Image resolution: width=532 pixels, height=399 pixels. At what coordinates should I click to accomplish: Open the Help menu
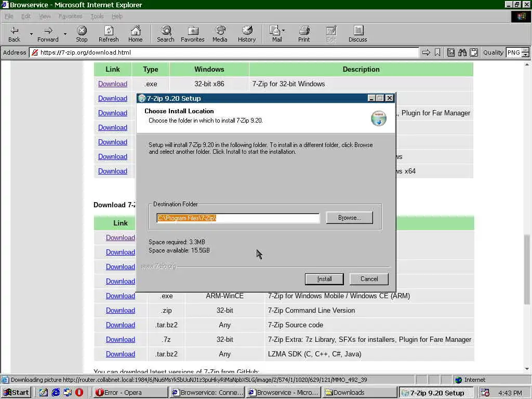[x=117, y=16]
